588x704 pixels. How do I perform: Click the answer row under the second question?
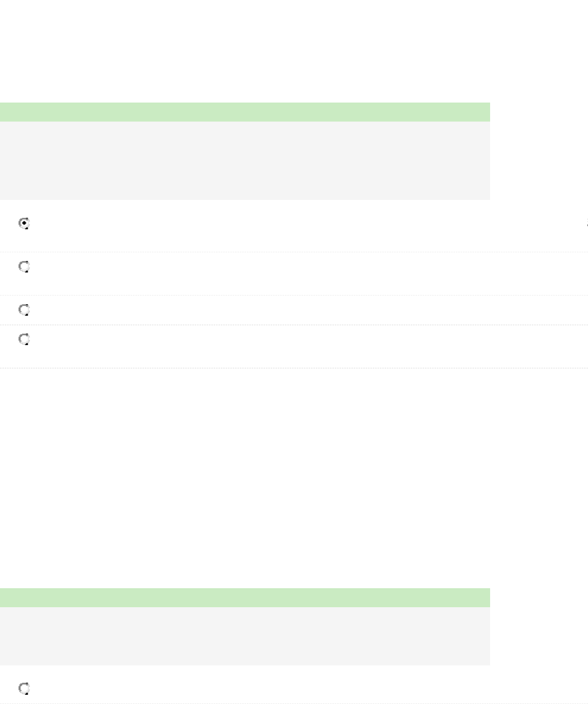[x=288, y=688]
